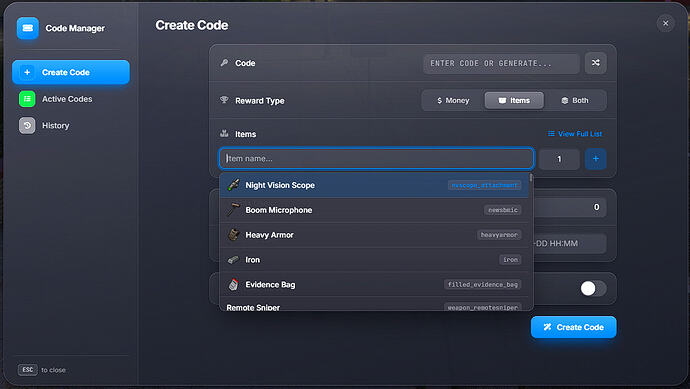
Task: Select Both reward type
Action: tap(575, 100)
